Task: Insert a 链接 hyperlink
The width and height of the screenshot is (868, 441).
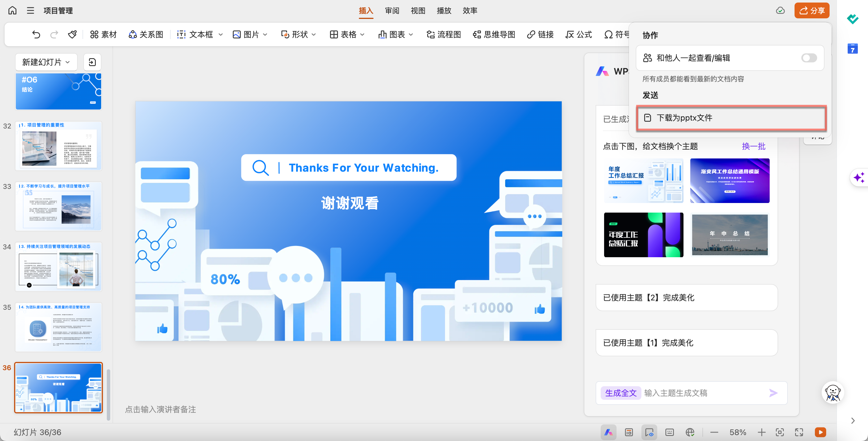Action: (541, 34)
